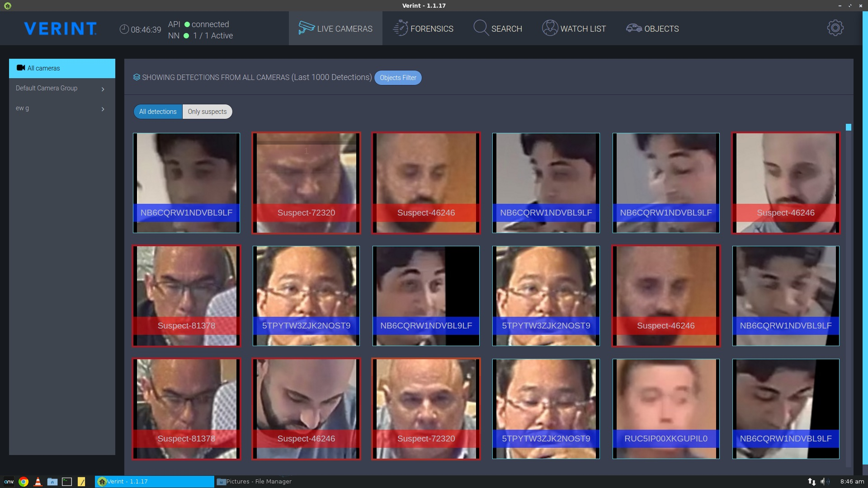Open the Suspect-72320 detection thumbnail

coord(306,183)
